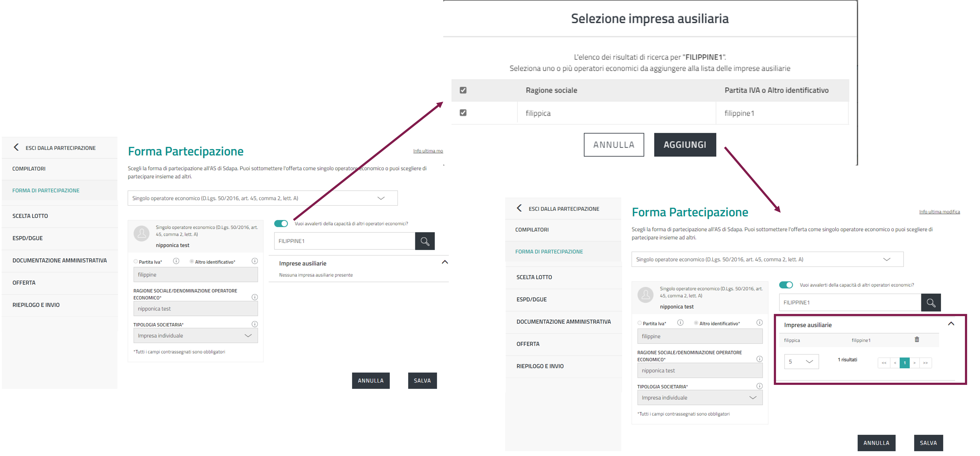Collapse the Imprese ausiliarie section containing filippica
980x456 pixels.
tap(951, 324)
